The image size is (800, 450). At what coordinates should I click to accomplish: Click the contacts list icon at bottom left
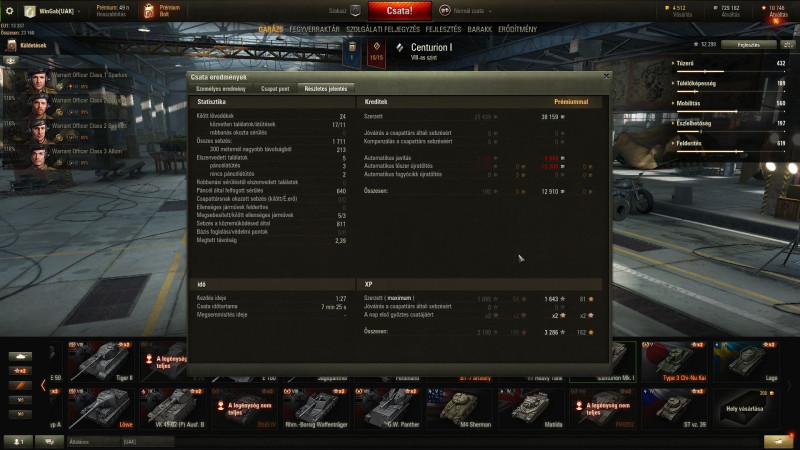(x=18, y=441)
